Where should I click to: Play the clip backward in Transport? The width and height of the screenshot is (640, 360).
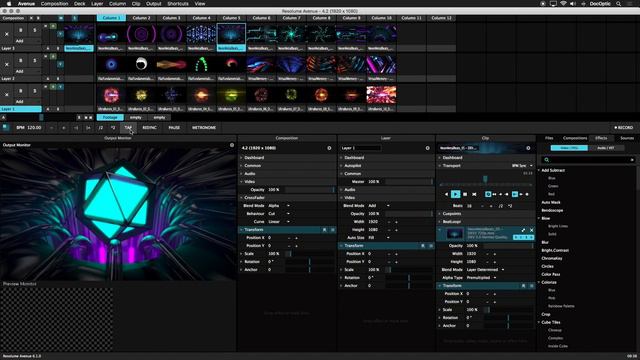point(446,194)
